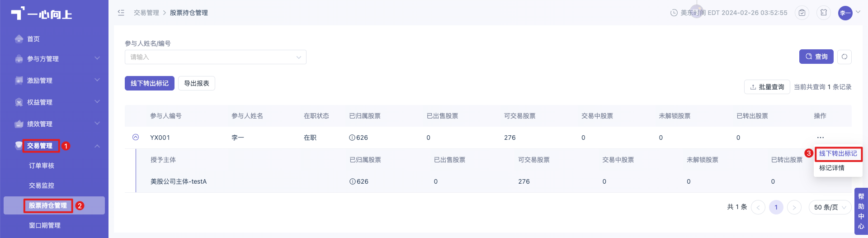Image resolution: width=868 pixels, height=238 pixels.
Task: Collapse the YX001 row expander
Action: [136, 137]
